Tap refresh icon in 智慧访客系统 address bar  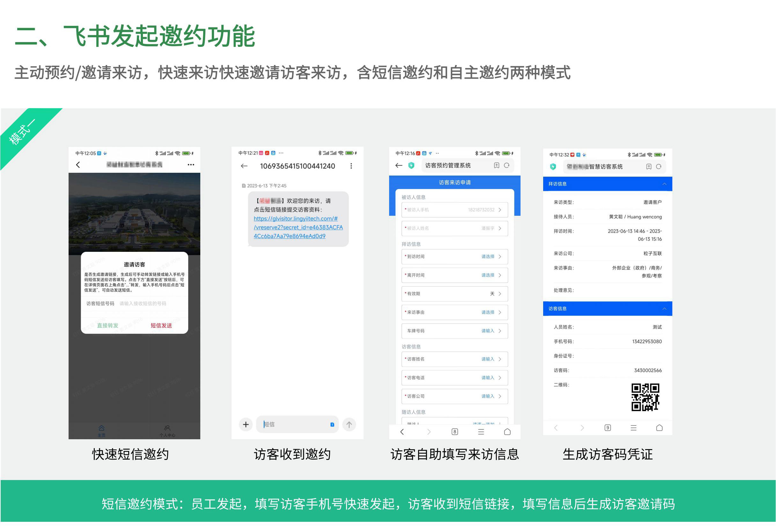[658, 166]
